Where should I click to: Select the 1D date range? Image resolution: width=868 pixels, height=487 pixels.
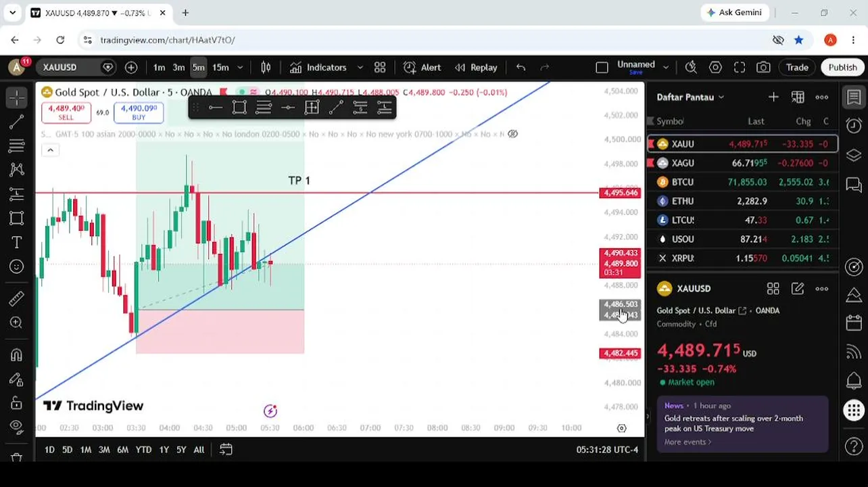pyautogui.click(x=49, y=449)
